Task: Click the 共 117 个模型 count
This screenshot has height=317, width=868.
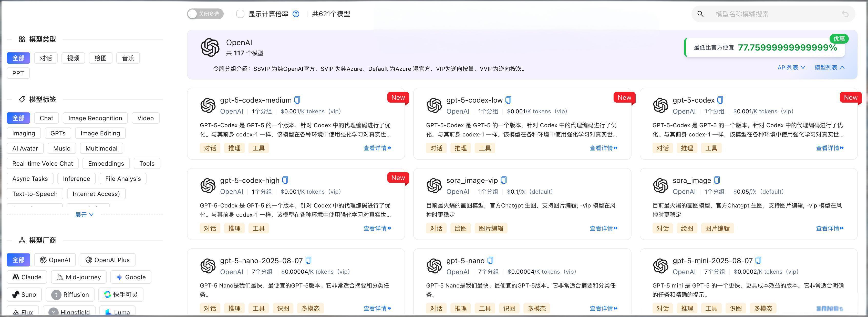Action: pyautogui.click(x=245, y=53)
